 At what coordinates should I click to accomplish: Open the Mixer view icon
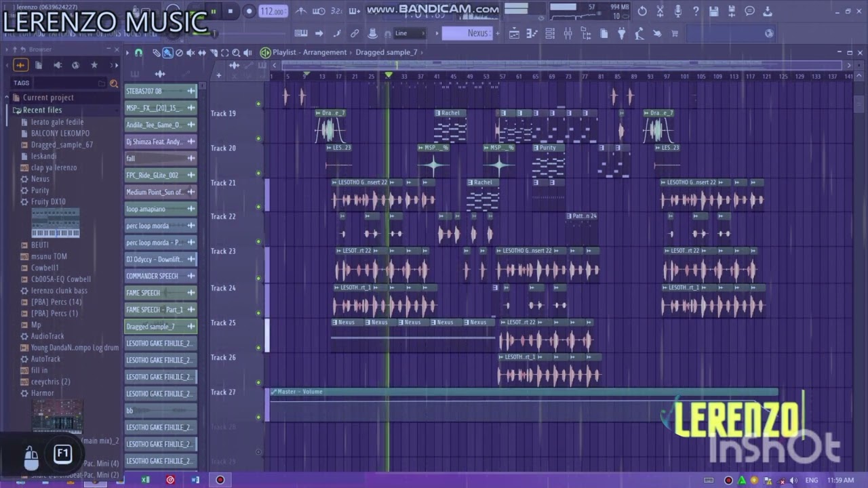click(568, 33)
